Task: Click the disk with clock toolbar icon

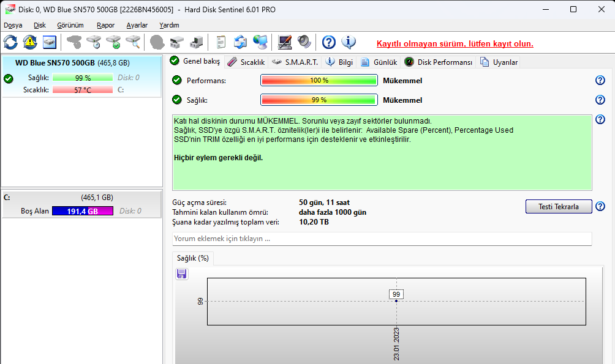Action: tap(94, 42)
